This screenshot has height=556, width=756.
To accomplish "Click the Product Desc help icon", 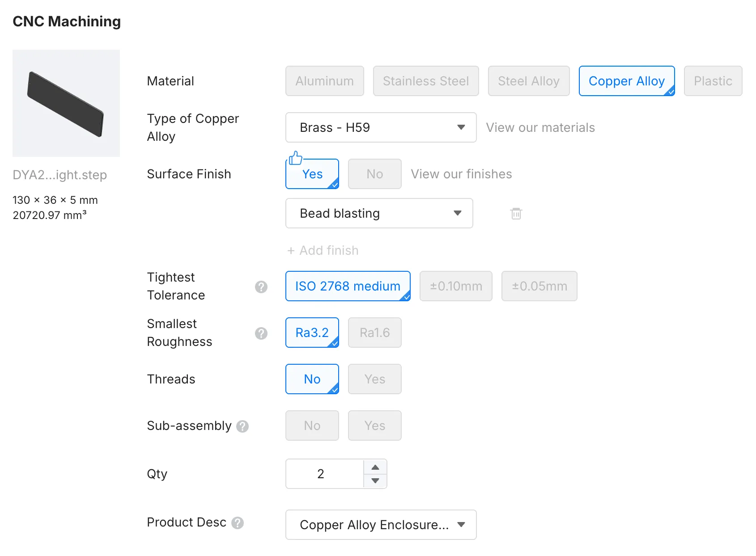I will (x=238, y=523).
